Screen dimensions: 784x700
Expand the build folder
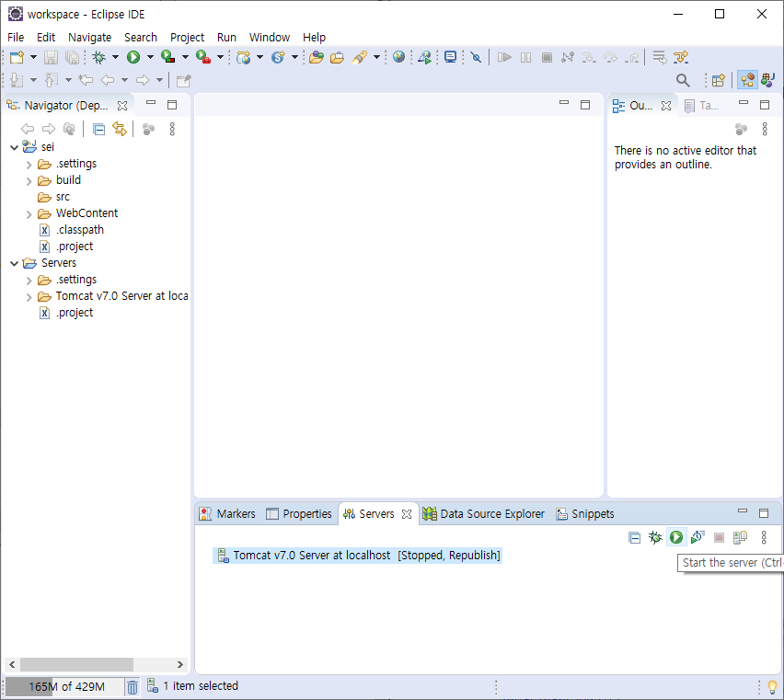coord(29,181)
